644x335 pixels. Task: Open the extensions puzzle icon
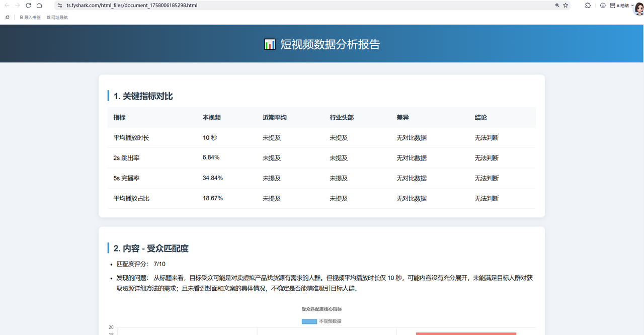[588, 5]
